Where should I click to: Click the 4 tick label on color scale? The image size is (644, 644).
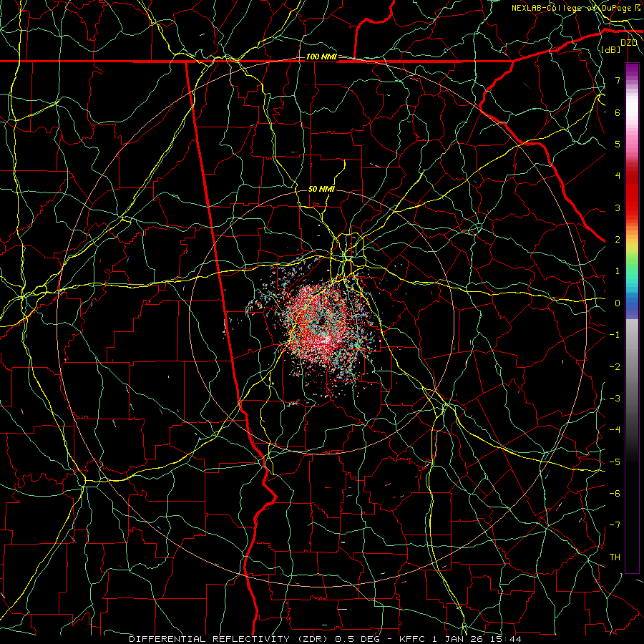click(x=618, y=176)
